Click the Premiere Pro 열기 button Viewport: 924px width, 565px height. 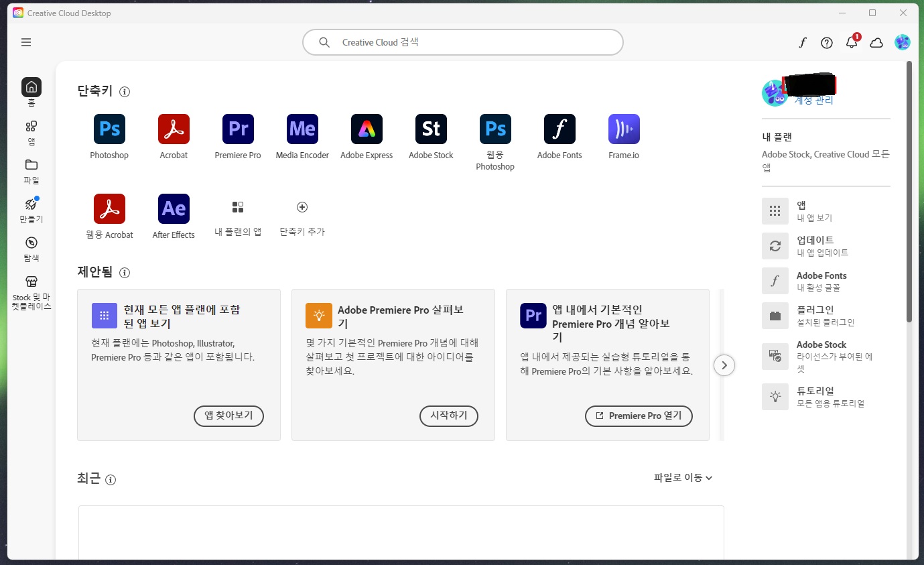coord(639,416)
